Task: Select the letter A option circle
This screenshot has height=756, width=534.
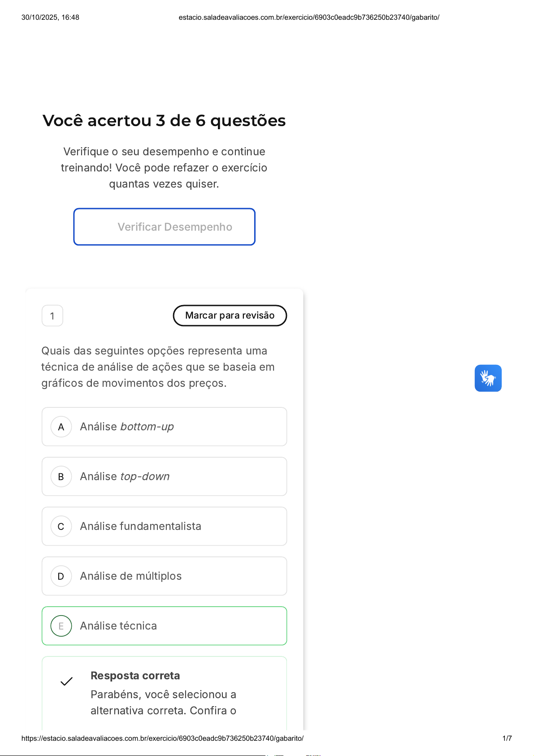Action: coord(61,427)
